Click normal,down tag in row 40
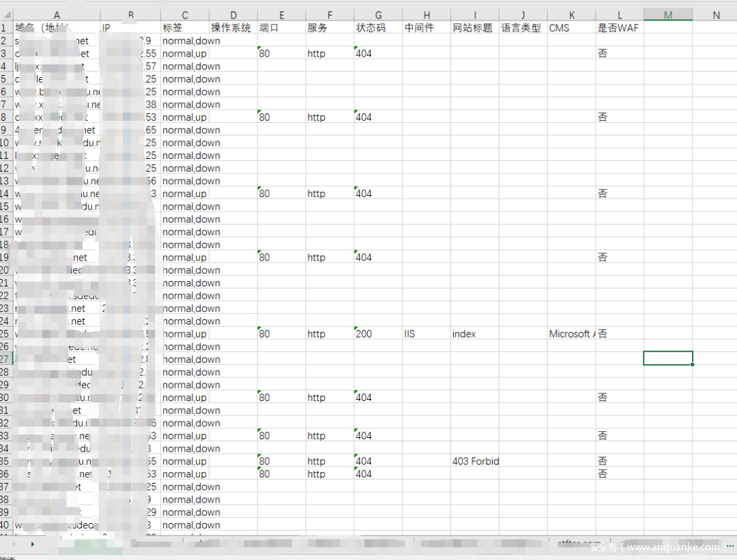 tap(191, 525)
